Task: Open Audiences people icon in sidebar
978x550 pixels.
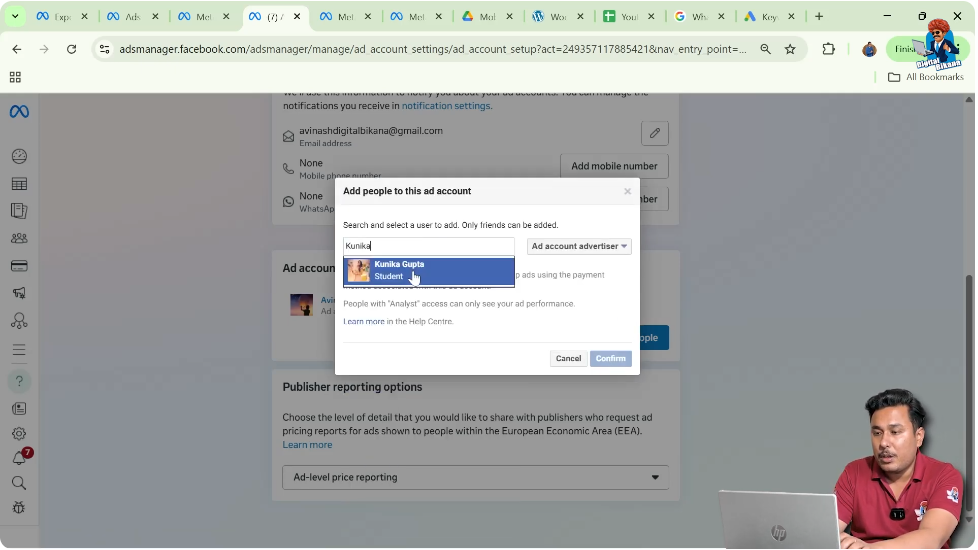Action: tap(19, 238)
